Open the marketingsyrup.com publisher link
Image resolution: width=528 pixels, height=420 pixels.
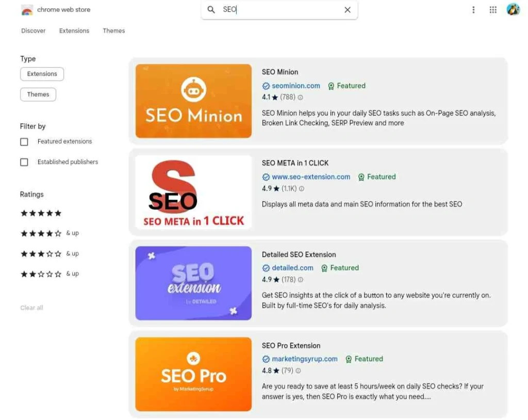(x=305, y=359)
